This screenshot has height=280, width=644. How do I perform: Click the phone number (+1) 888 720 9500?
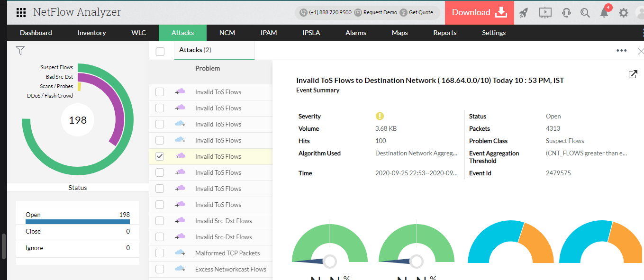330,12
